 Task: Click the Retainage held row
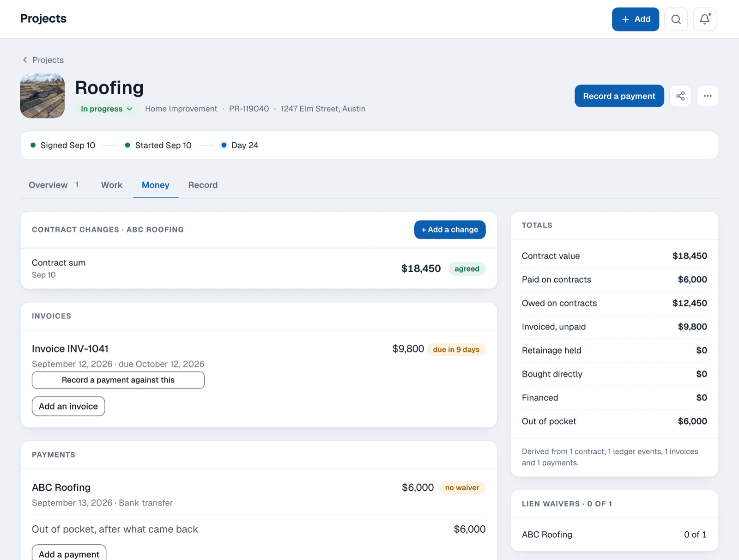(614, 350)
